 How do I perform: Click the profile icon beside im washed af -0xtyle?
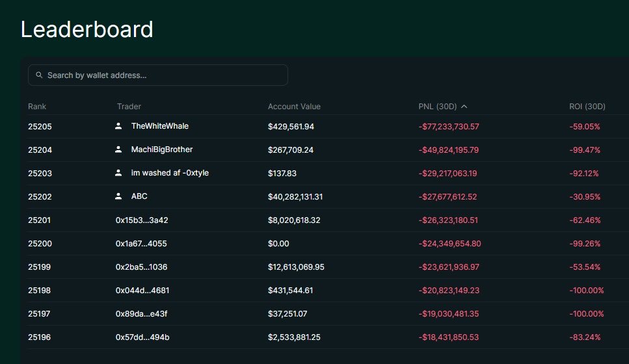pyautogui.click(x=118, y=173)
